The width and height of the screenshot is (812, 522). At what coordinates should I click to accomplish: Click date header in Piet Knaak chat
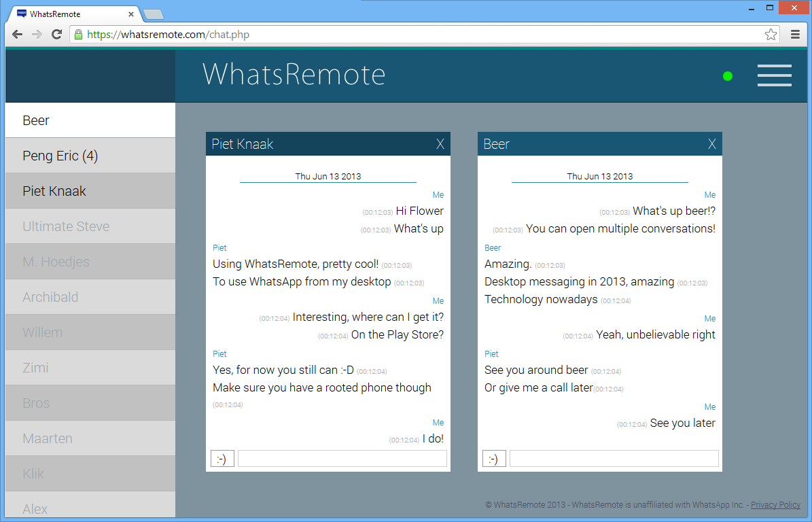click(328, 176)
